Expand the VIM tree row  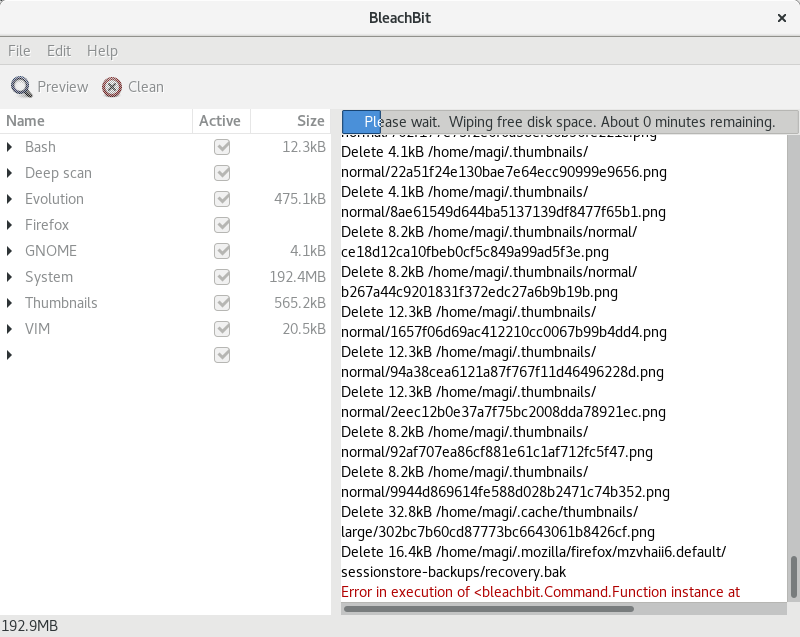coord(10,329)
